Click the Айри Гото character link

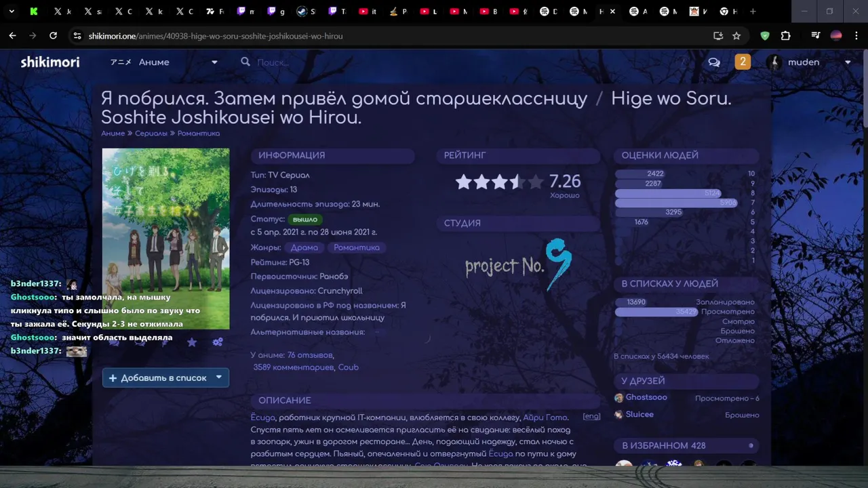(545, 417)
